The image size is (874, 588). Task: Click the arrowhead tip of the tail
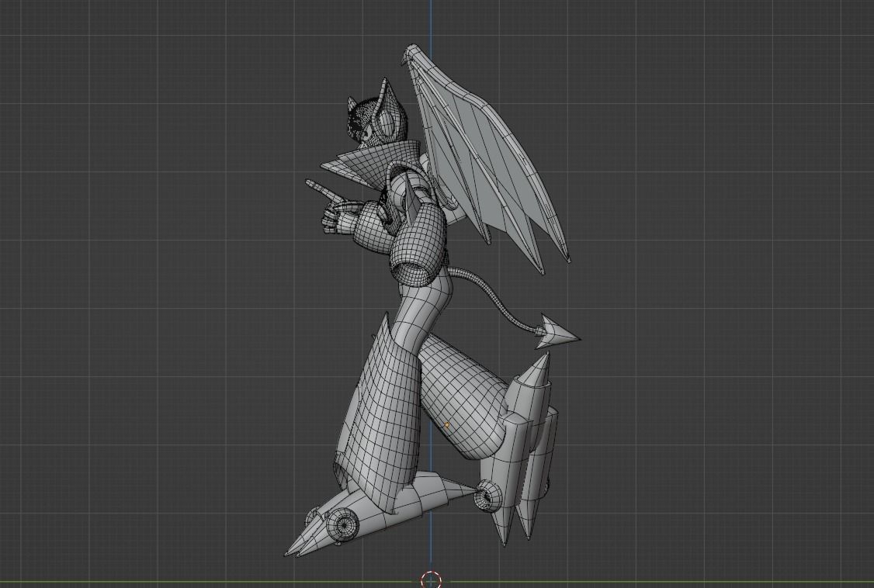(558, 333)
